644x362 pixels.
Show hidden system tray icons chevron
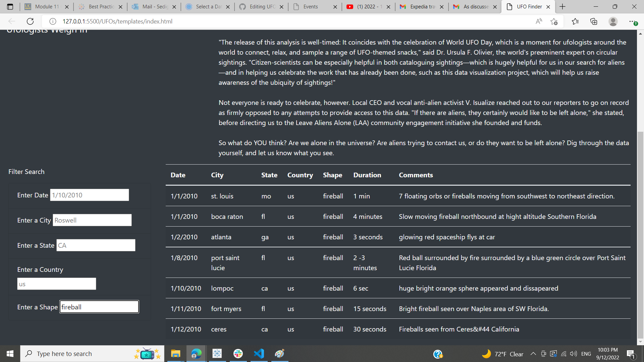[533, 354]
